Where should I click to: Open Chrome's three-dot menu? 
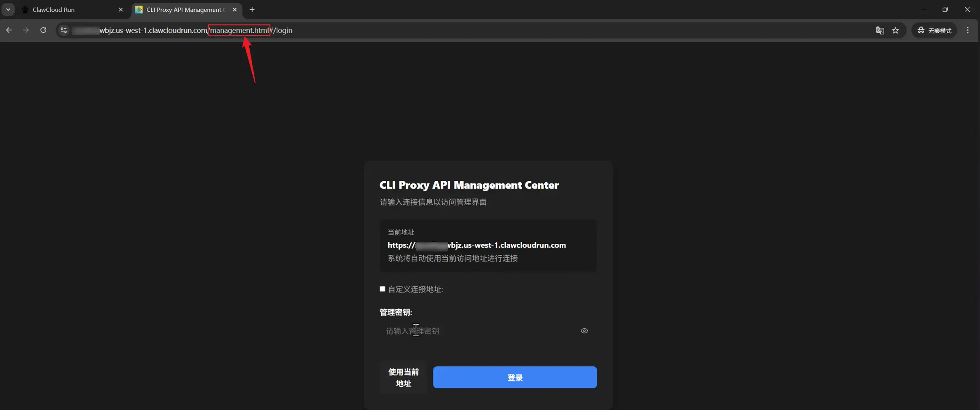point(968,30)
